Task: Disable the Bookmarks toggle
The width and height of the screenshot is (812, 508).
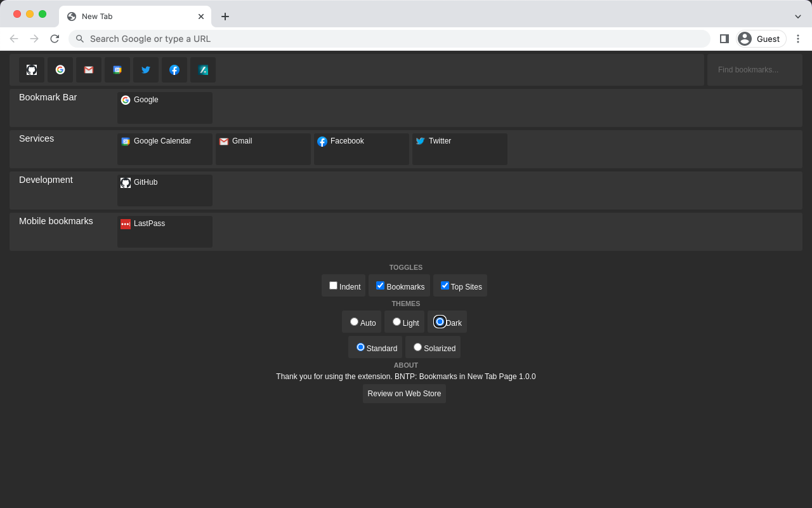Action: (x=381, y=285)
